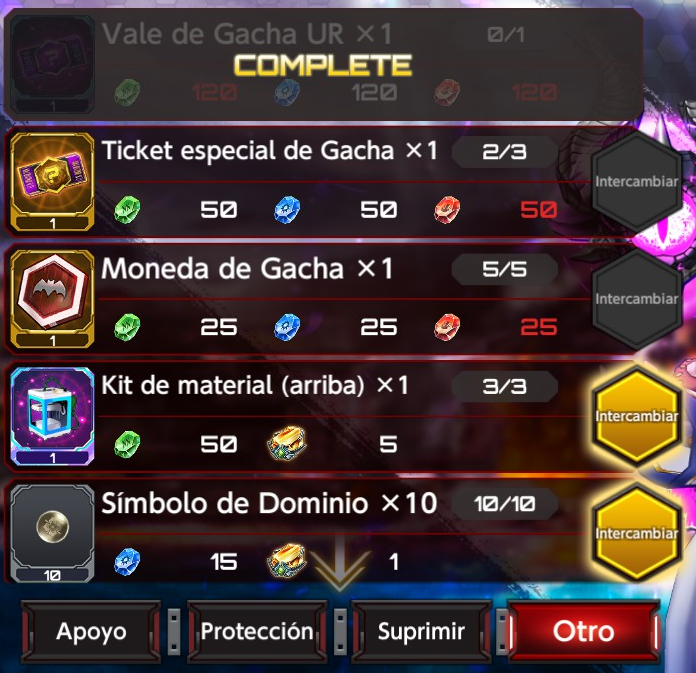This screenshot has height=673, width=696.
Task: Switch to the Apoyo tab
Action: (91, 632)
